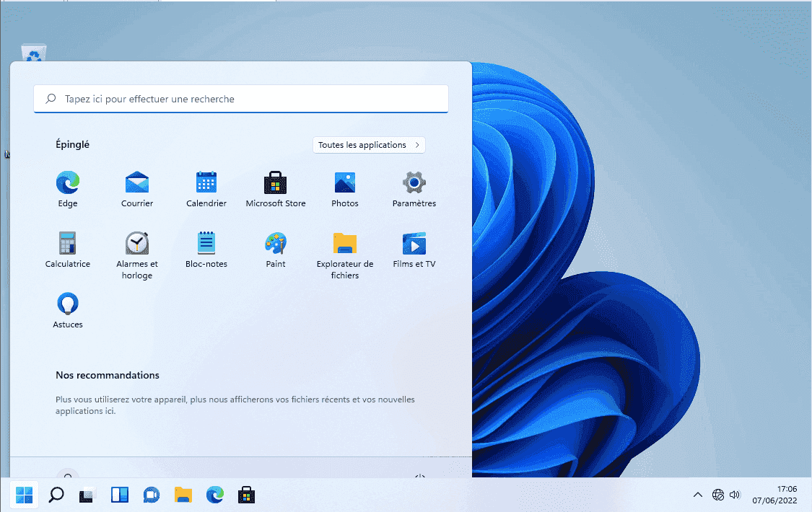Open Microsoft Store from the taskbar

pyautogui.click(x=247, y=495)
